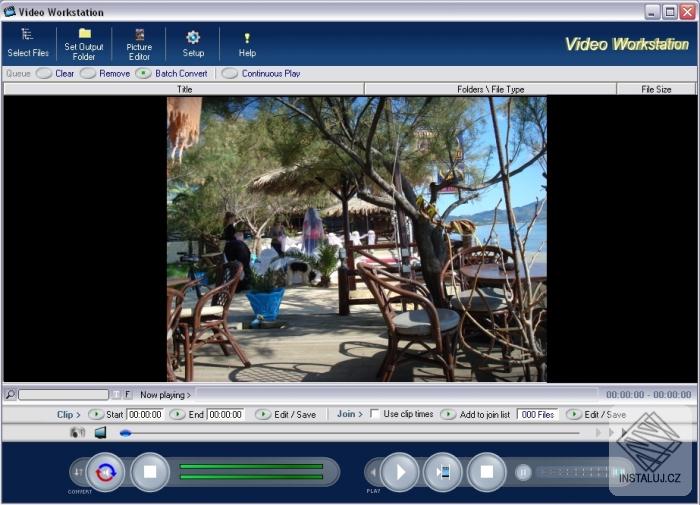Click the Join > label
Image resolution: width=700 pixels, height=505 pixels.
pyautogui.click(x=350, y=414)
